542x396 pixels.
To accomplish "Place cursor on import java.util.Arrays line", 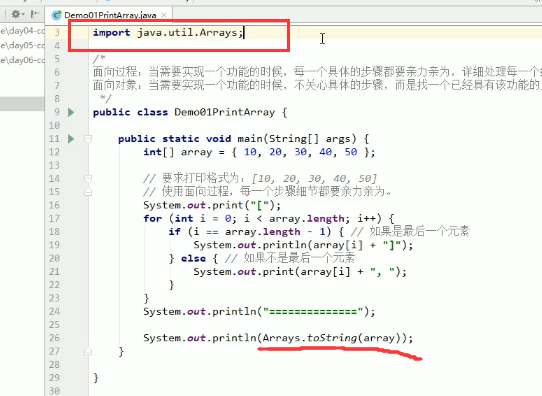I will coord(168,33).
